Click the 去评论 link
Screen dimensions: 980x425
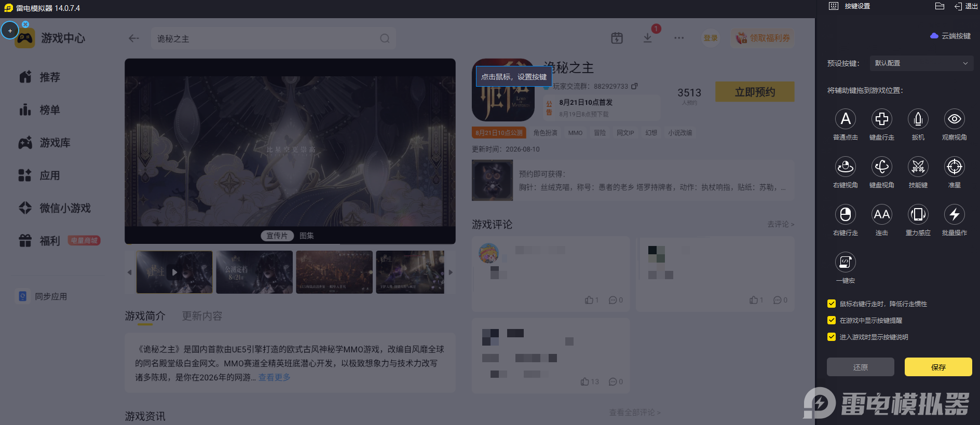click(x=781, y=224)
